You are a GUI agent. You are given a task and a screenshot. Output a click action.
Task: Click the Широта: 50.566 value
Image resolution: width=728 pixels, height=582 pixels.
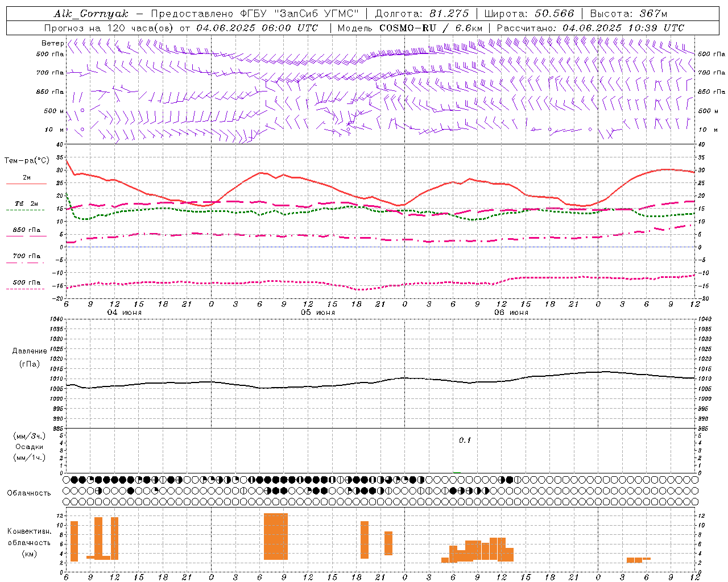point(529,14)
